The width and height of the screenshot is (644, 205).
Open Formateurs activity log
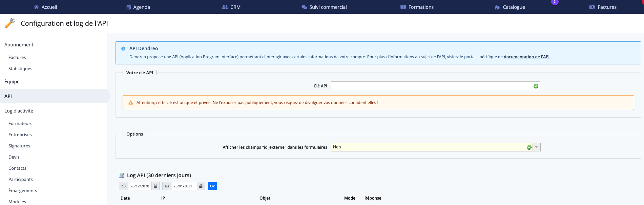[x=20, y=124]
